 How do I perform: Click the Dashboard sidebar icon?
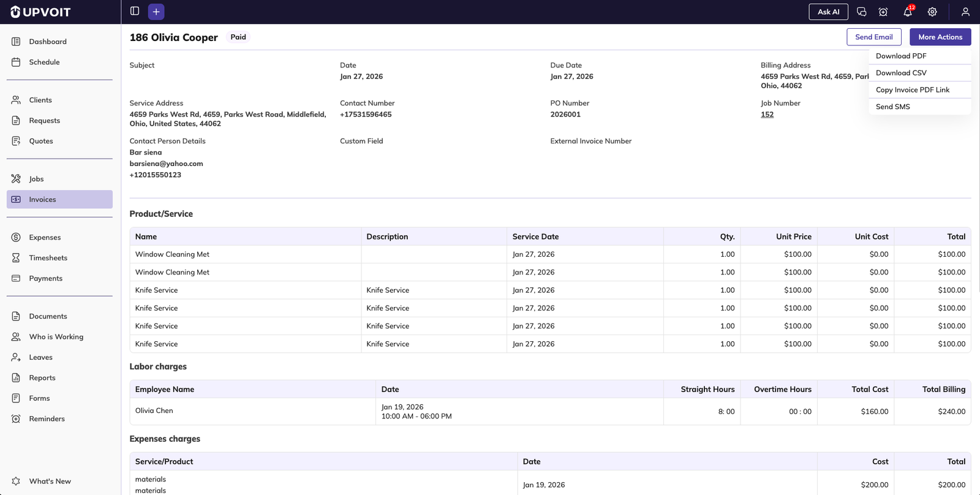pos(16,42)
